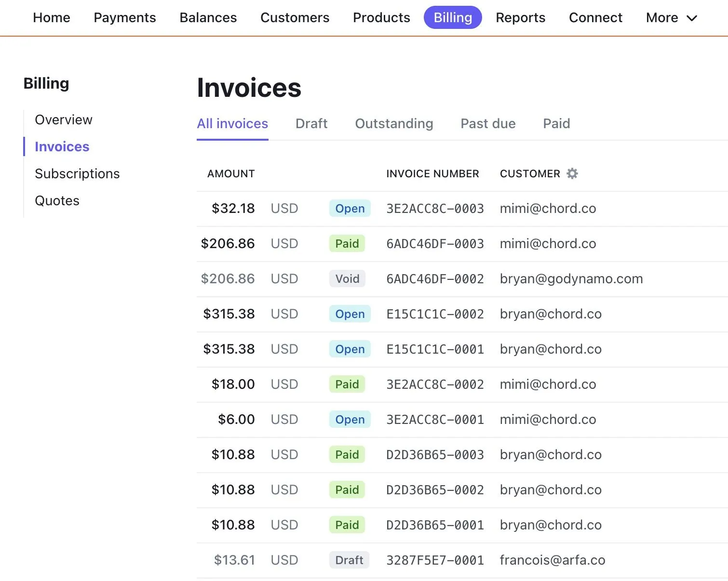Image resolution: width=728 pixels, height=581 pixels.
Task: Open the table column settings gear icon
Action: click(x=572, y=173)
